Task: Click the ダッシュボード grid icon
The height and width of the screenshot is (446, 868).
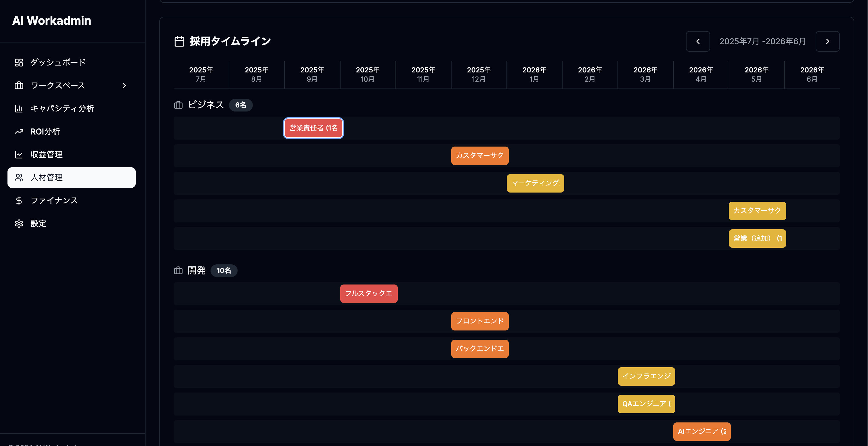Action: [19, 62]
